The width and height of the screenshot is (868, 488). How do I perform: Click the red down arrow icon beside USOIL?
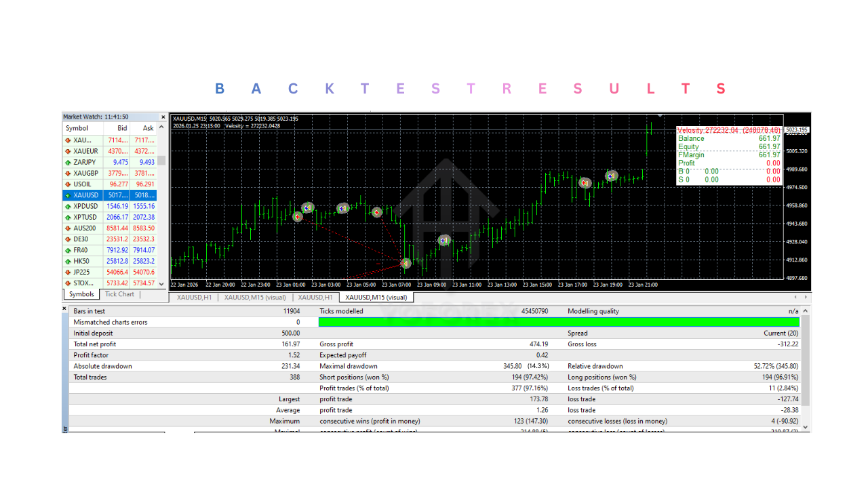click(67, 184)
